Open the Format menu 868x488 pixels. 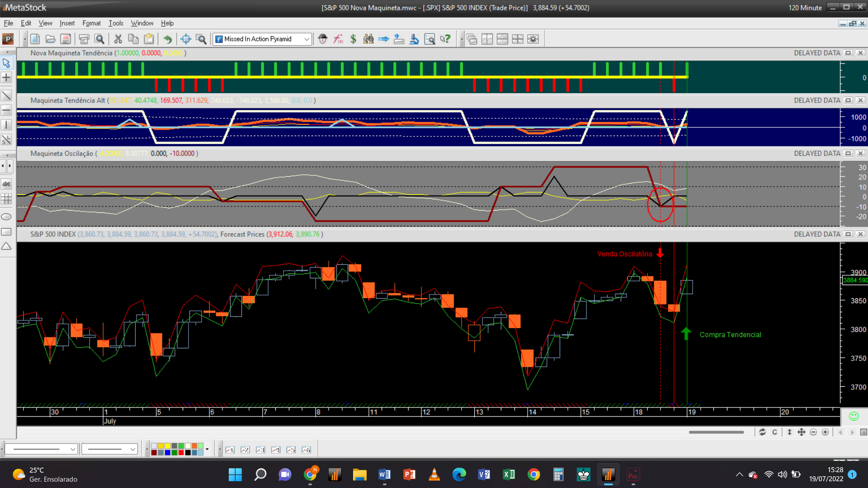(91, 23)
